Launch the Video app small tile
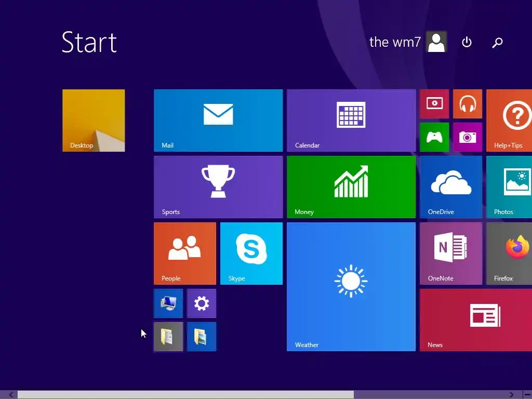 [x=434, y=104]
